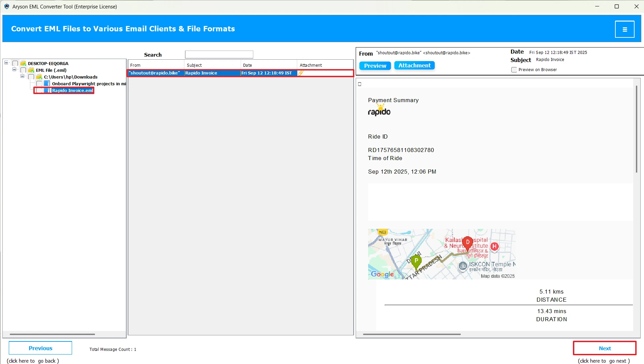Click the Onboard Playwright projects file icon
644x364 pixels.
pos(47,84)
